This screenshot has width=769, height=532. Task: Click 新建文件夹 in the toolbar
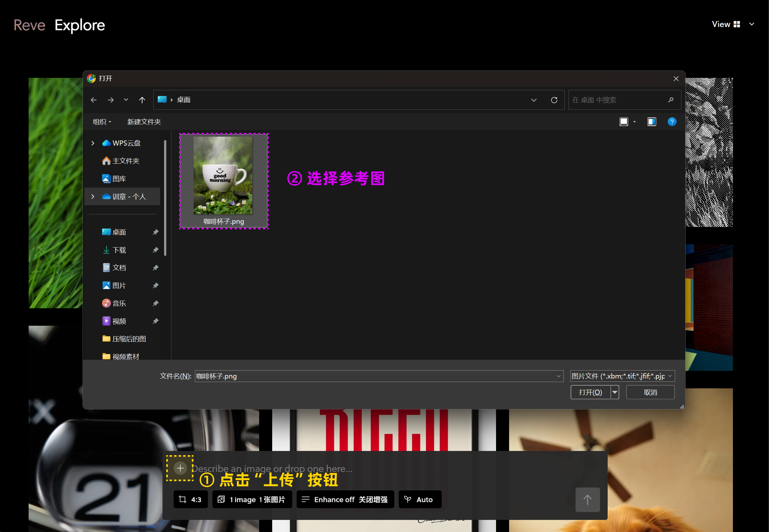[x=144, y=122]
